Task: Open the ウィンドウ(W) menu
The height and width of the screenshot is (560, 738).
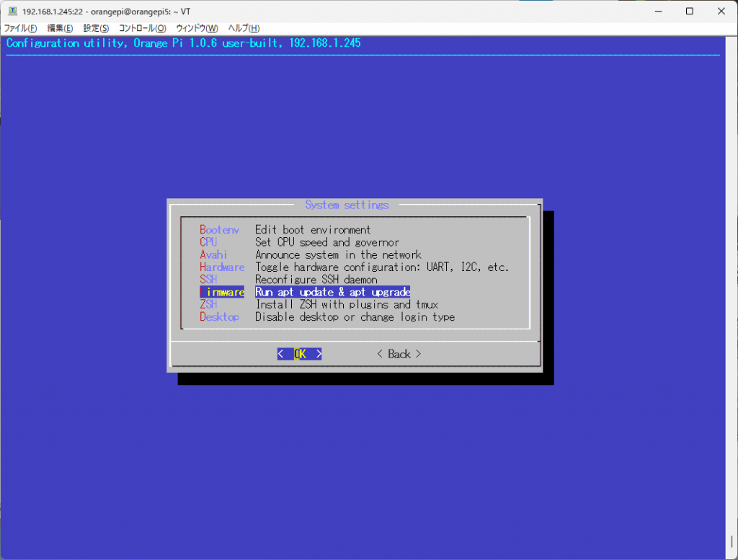Action: 197,28
